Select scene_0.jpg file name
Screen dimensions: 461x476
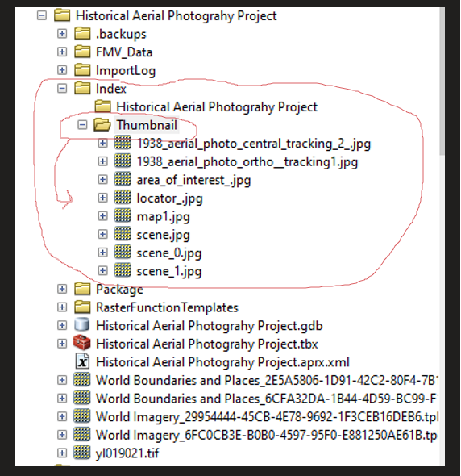pos(169,253)
